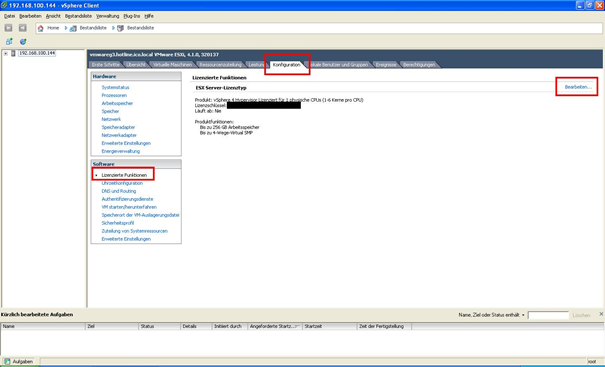Select Lizenzierte Funktionen under Software

pos(124,175)
